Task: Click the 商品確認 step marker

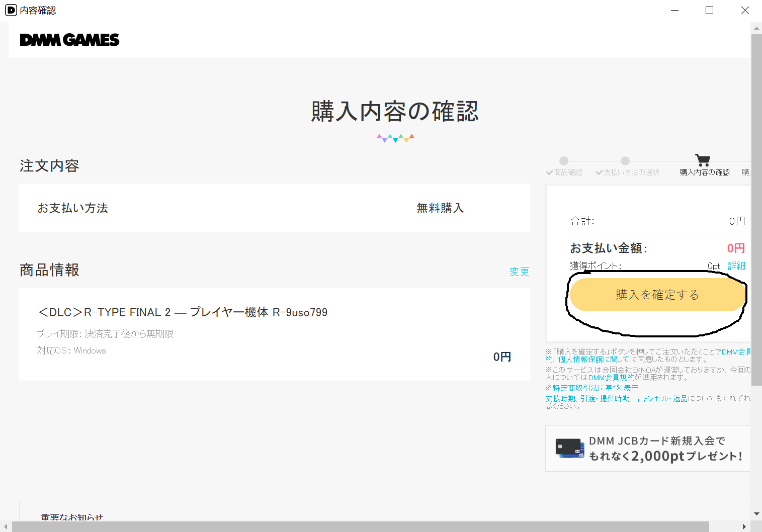Action: [x=564, y=161]
